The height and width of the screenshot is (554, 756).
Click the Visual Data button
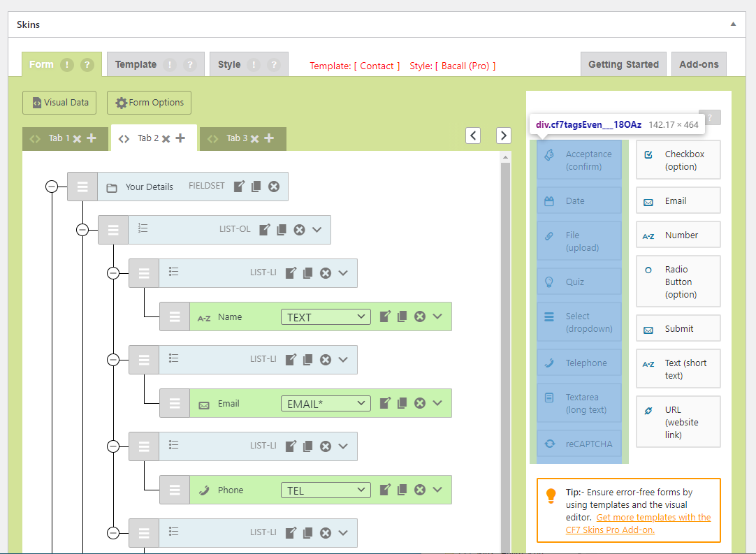60,103
